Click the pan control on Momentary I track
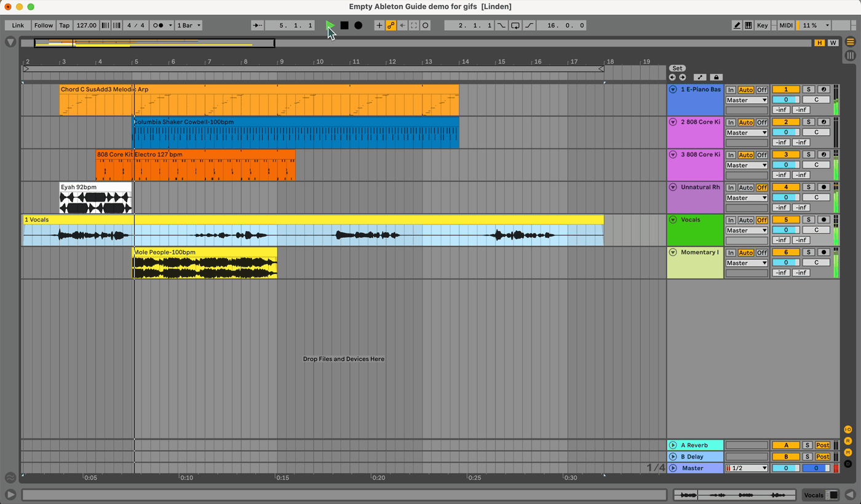 pyautogui.click(x=817, y=263)
